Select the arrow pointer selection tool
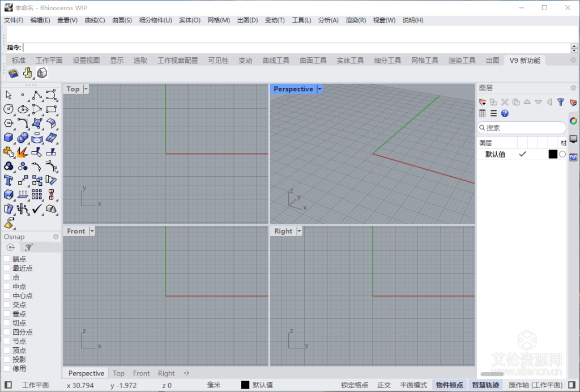The height and width of the screenshot is (392, 580). click(x=8, y=95)
